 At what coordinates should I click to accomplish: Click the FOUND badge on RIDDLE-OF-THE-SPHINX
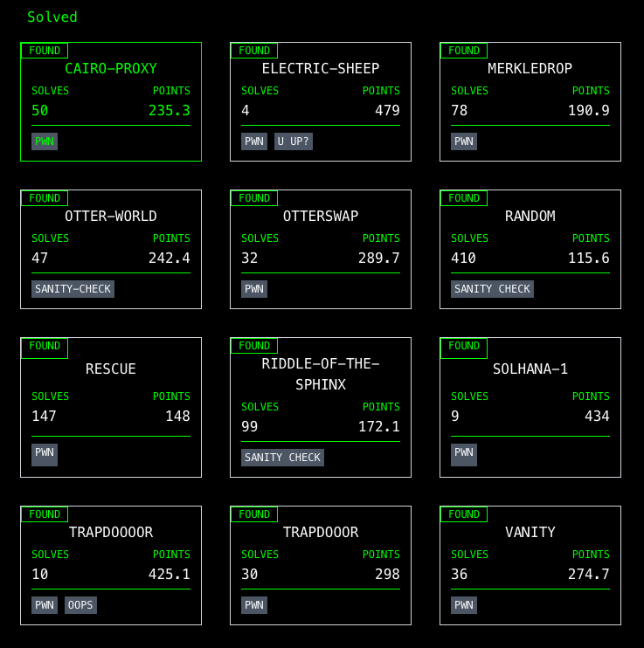pos(254,346)
